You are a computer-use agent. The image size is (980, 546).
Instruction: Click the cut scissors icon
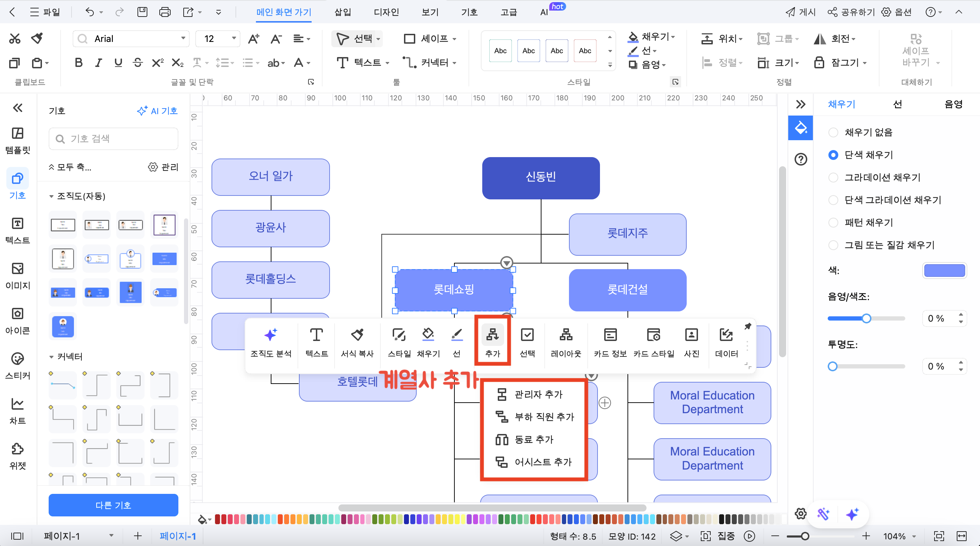click(x=14, y=38)
